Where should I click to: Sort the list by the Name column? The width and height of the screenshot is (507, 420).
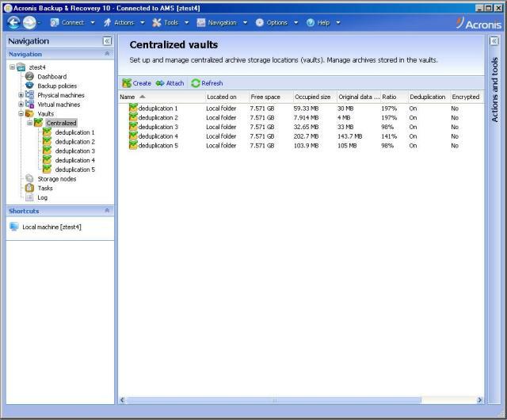162,97
